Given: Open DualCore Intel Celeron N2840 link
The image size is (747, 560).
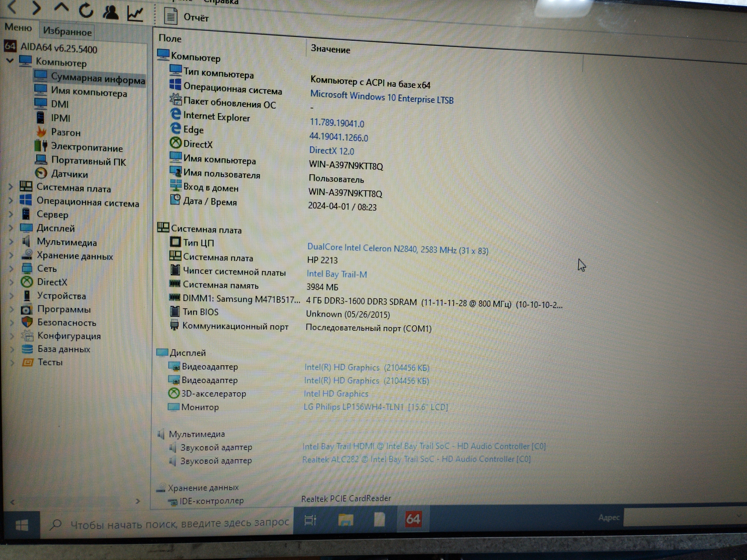Looking at the screenshot, I should pyautogui.click(x=398, y=249).
